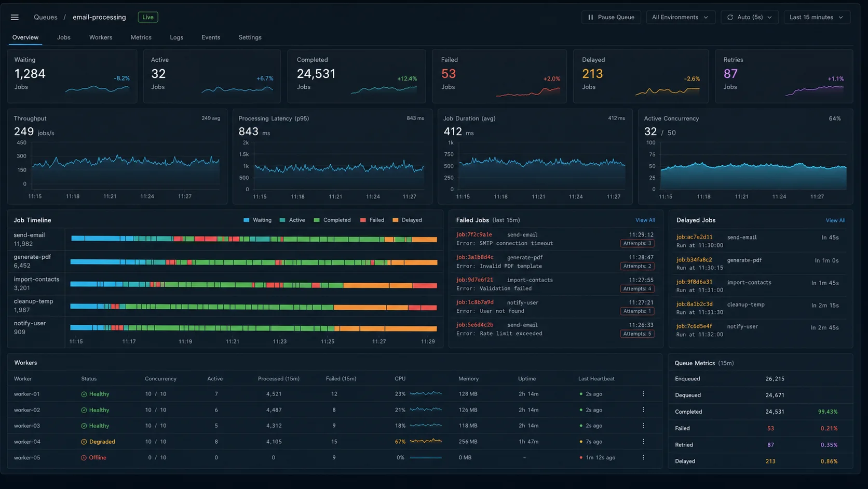Open the kebab menu for worker-04
This screenshot has width=868, height=489.
[643, 442]
